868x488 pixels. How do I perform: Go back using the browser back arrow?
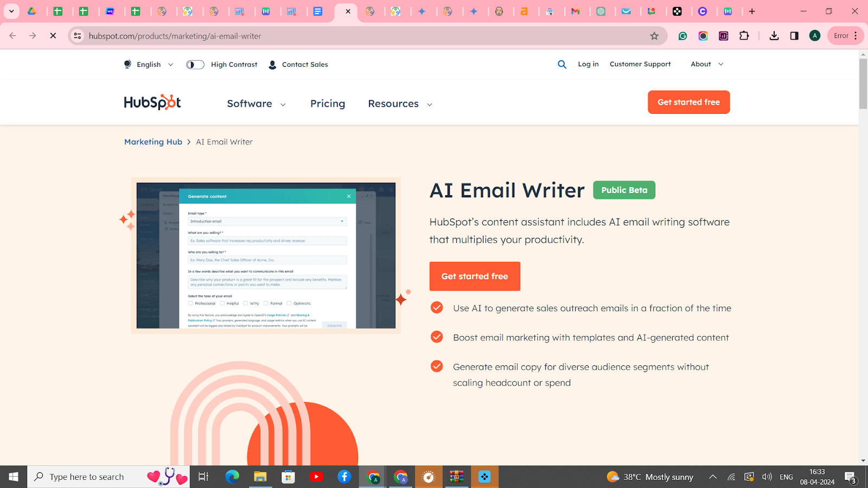[x=12, y=36]
